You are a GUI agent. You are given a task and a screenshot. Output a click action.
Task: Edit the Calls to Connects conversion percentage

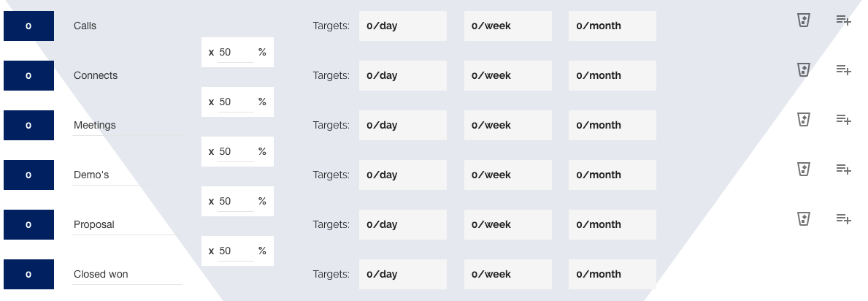click(235, 53)
